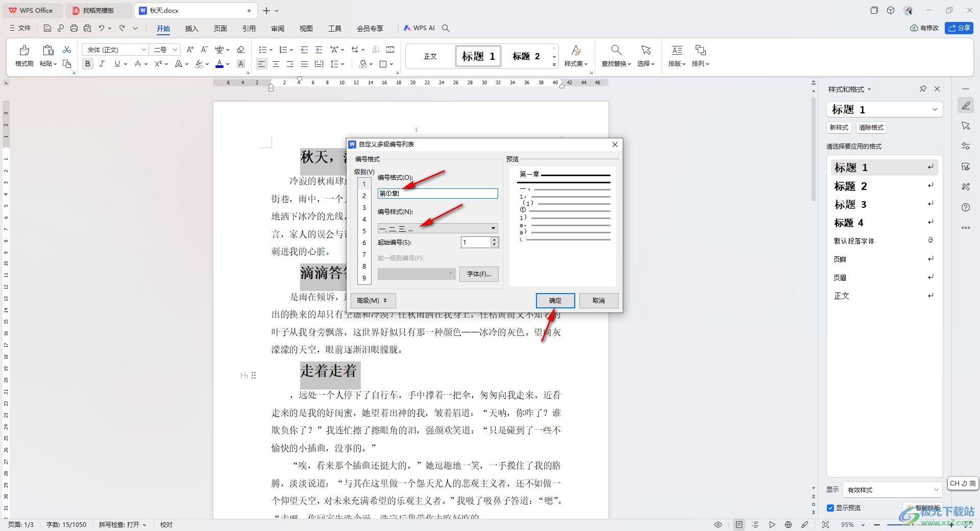Open the 文件 menu

tap(20, 28)
